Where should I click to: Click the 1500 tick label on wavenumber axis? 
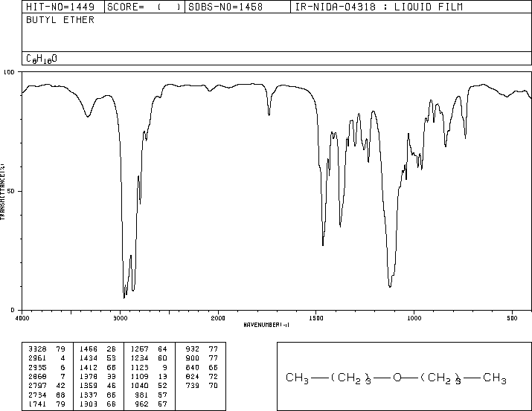(x=316, y=317)
